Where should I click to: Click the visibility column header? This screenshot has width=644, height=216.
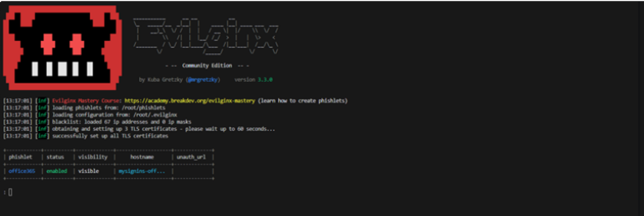pyautogui.click(x=92, y=157)
